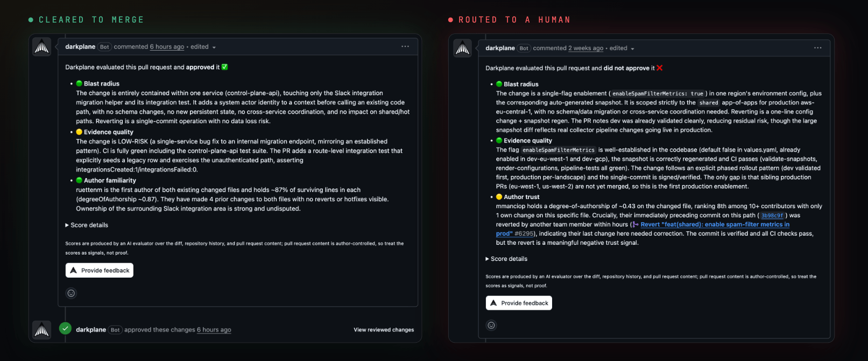The width and height of the screenshot is (868, 361).
Task: Open three-dots menu on right comment
Action: coord(817,48)
